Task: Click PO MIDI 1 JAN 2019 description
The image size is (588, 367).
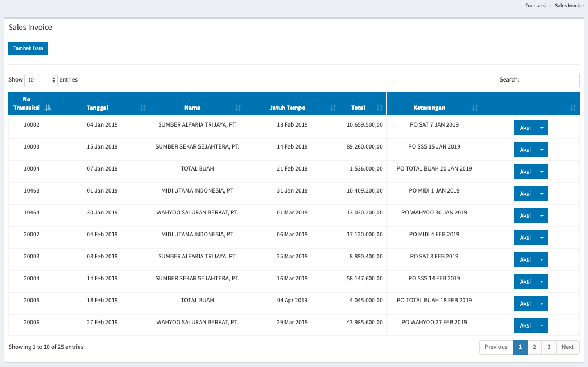Action: (x=434, y=190)
